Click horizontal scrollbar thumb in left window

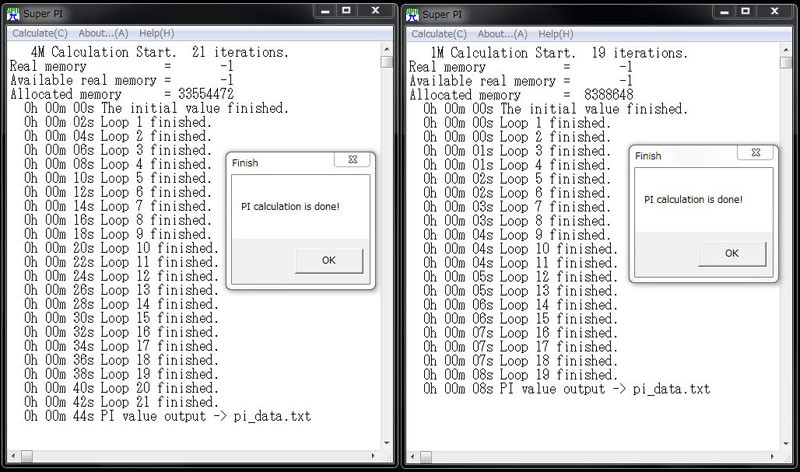(x=27, y=456)
